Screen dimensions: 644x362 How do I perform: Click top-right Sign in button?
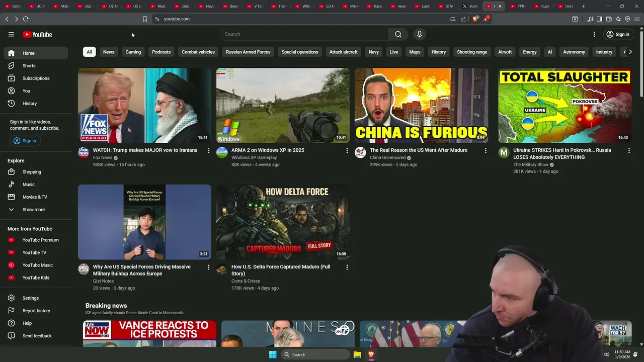618,34
